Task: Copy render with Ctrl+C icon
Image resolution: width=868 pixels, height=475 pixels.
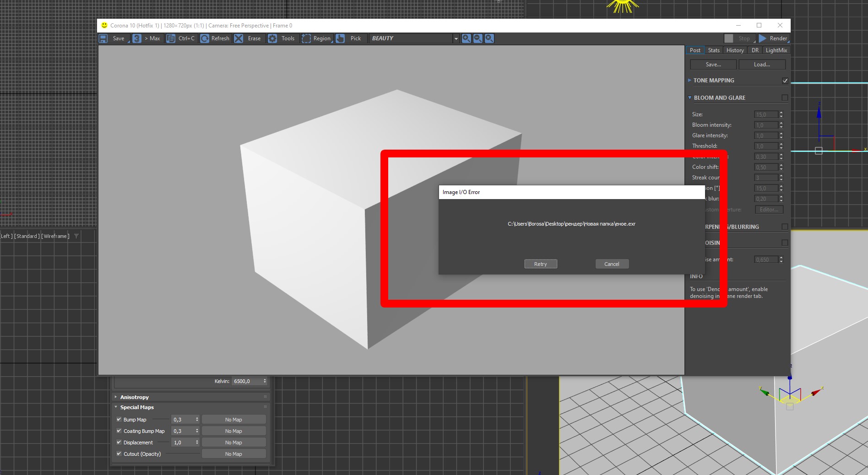Action: (170, 38)
